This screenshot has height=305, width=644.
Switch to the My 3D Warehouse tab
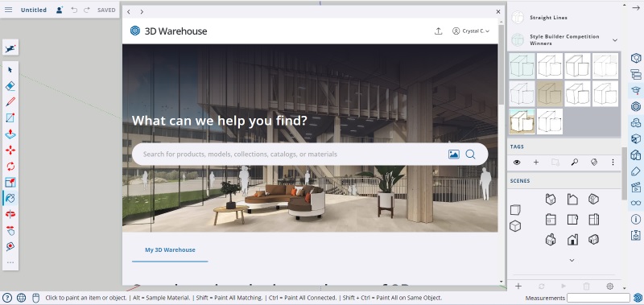click(x=170, y=249)
